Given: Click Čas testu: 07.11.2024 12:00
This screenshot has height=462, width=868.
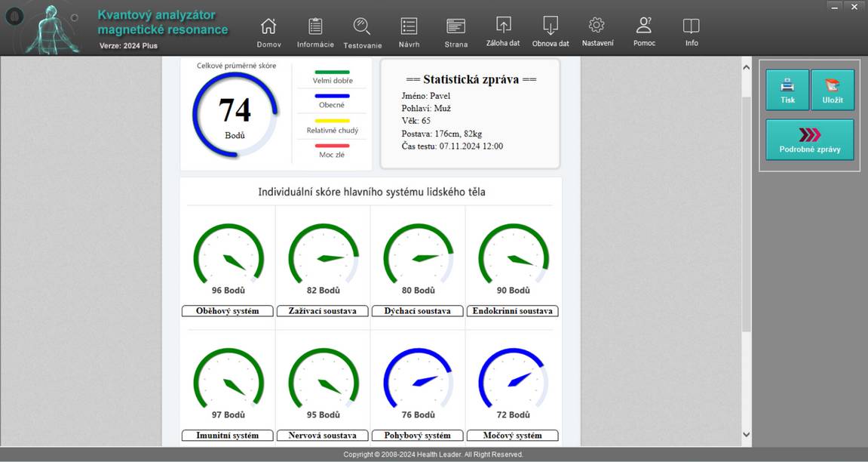Looking at the screenshot, I should [452, 146].
